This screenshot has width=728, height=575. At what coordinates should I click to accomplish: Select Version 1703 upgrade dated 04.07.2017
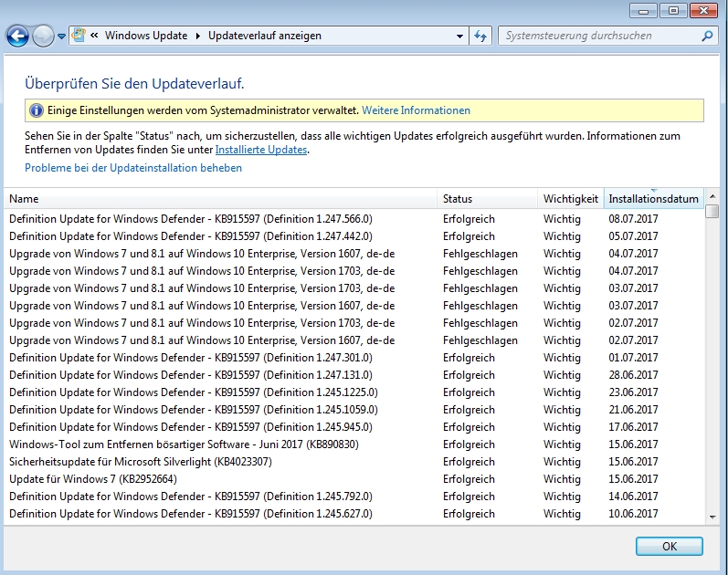(x=355, y=271)
